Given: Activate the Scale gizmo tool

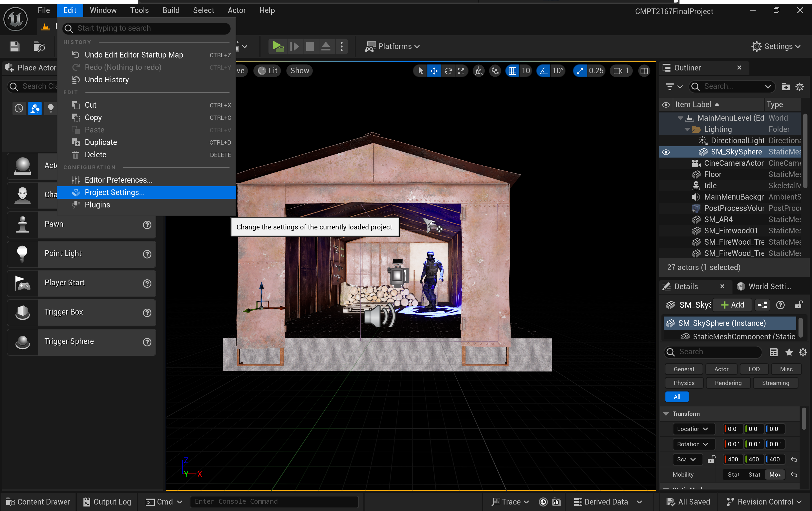Looking at the screenshot, I should pyautogui.click(x=461, y=71).
